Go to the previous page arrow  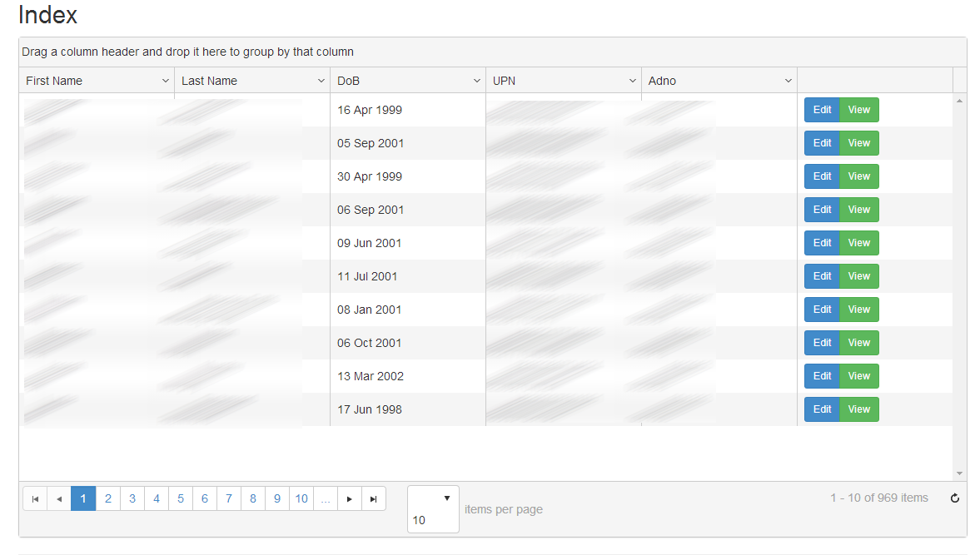pyautogui.click(x=59, y=498)
